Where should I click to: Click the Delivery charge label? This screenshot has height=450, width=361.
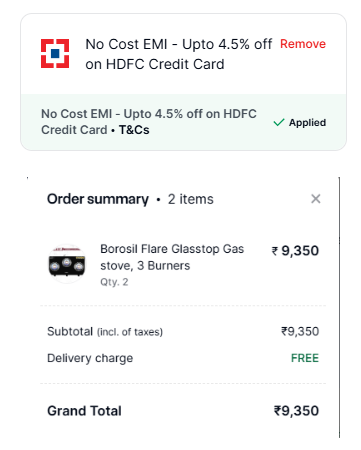click(x=90, y=358)
